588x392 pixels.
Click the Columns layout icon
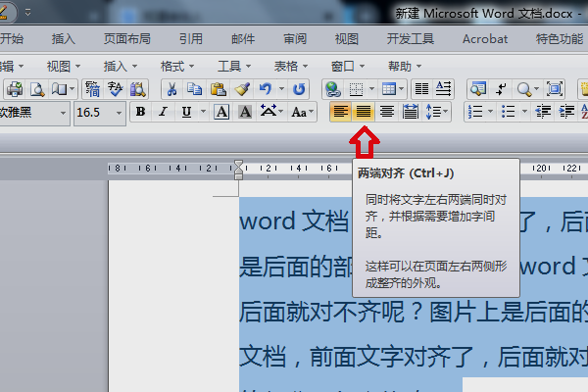coord(421,89)
